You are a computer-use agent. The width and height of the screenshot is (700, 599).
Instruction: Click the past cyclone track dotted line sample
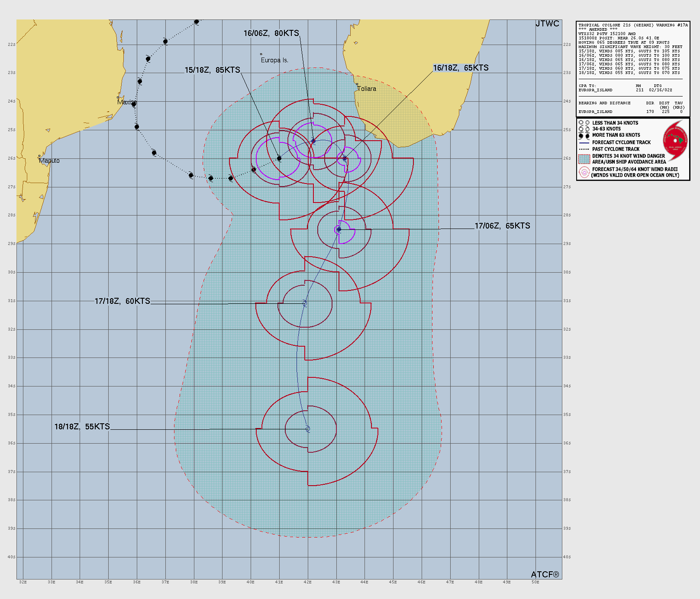(584, 149)
